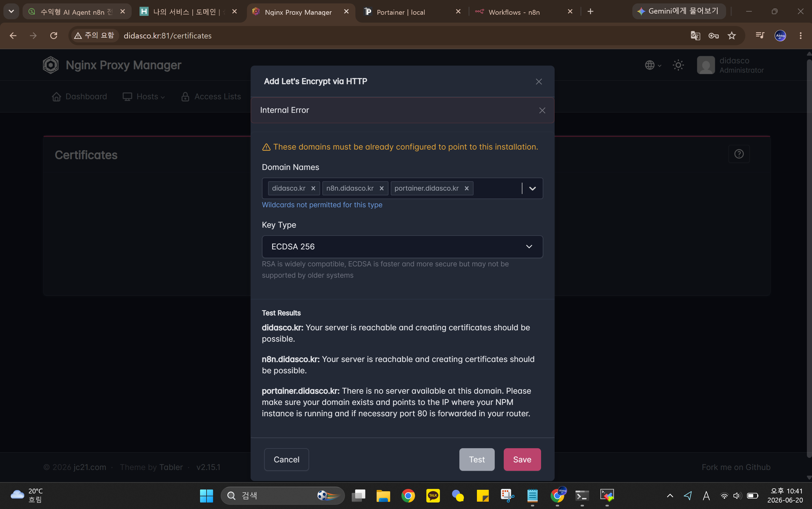
Task: Open the jc21.com footer link
Action: (x=90, y=467)
